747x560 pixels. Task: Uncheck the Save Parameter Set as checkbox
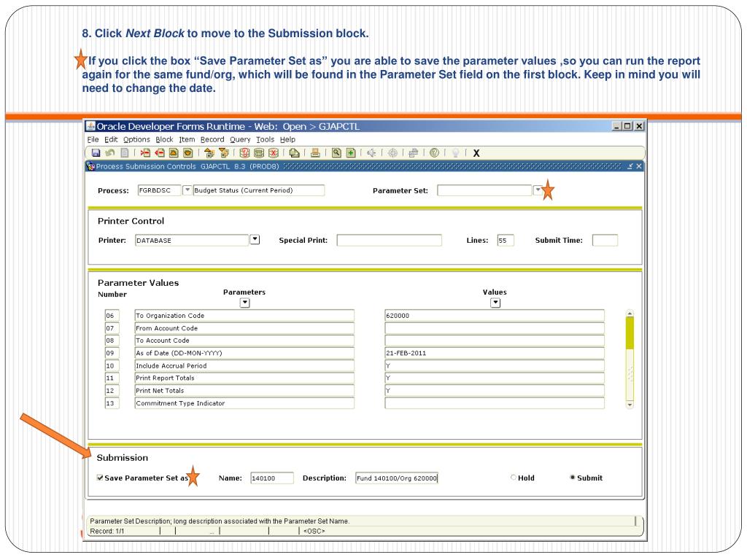point(101,478)
